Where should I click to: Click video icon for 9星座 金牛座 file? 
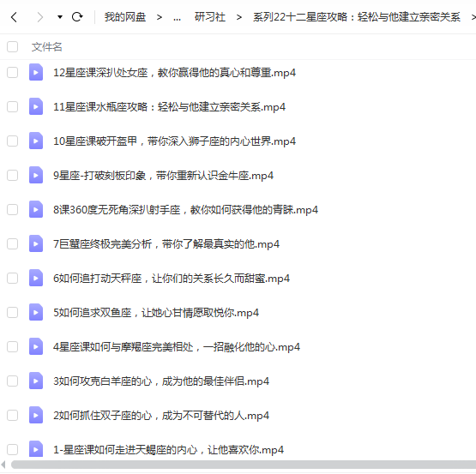36,175
